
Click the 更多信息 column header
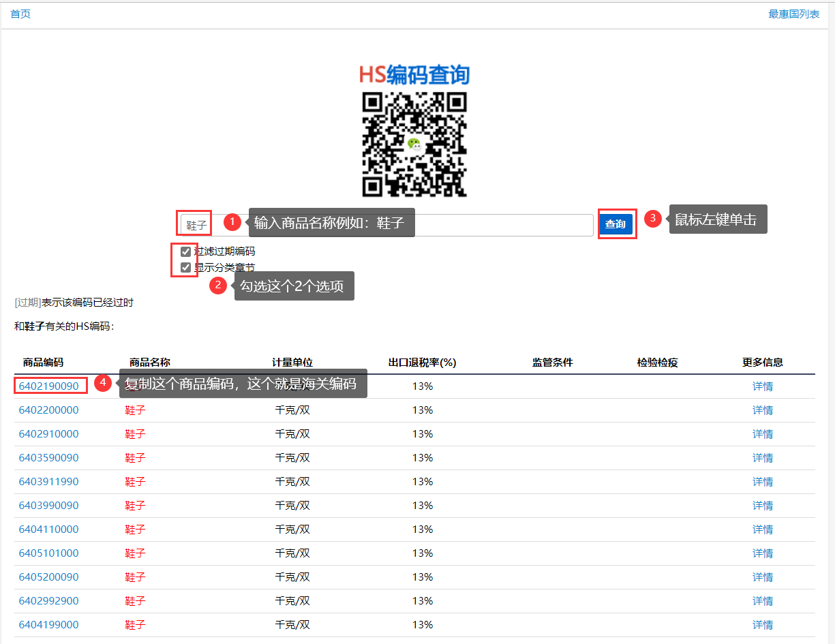tap(763, 363)
